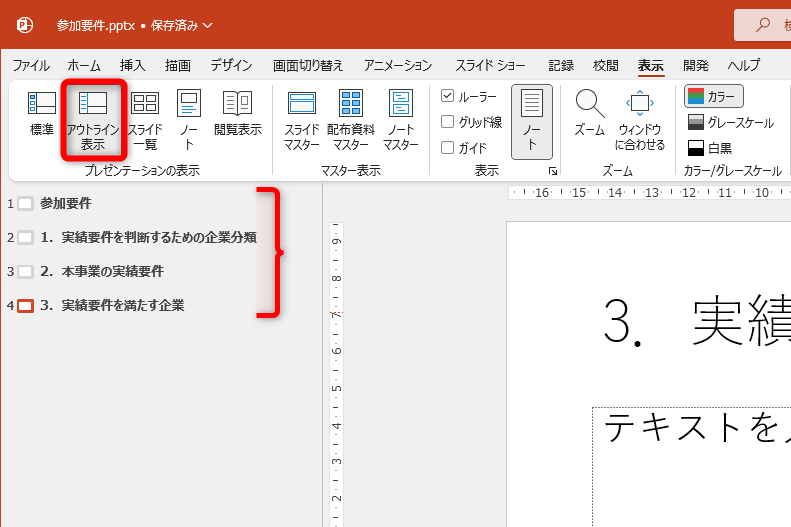Click the content placeholder テキストを
Screen dimensions: 791x527
coord(692,466)
